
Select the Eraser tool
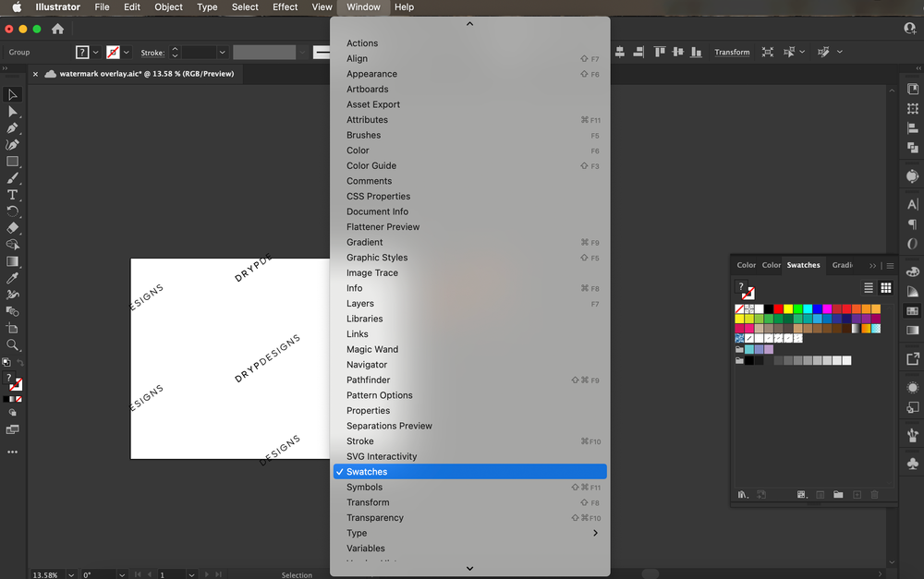[x=12, y=228]
